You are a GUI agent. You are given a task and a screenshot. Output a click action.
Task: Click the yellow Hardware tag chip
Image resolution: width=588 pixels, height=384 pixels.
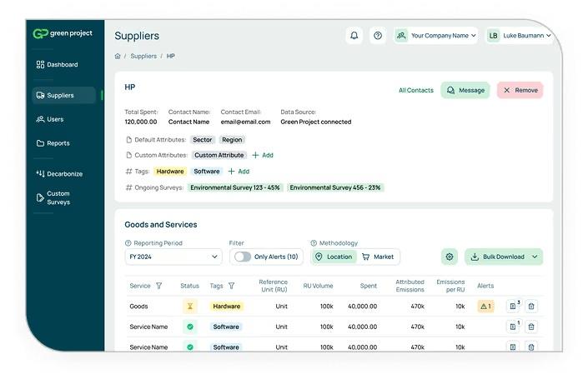pos(170,171)
